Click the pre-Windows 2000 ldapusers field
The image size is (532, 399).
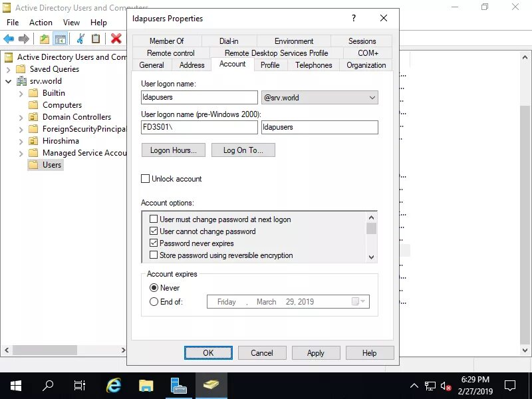click(320, 127)
